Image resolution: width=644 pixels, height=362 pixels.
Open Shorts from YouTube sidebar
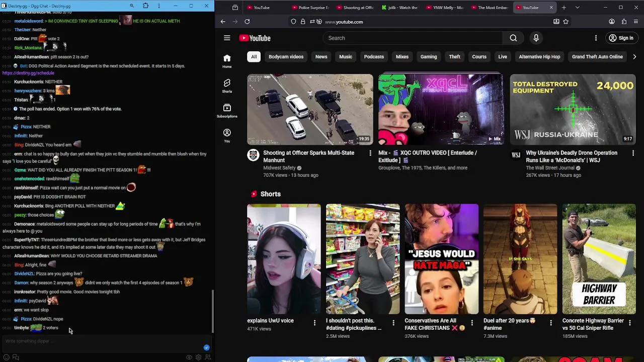point(227,85)
